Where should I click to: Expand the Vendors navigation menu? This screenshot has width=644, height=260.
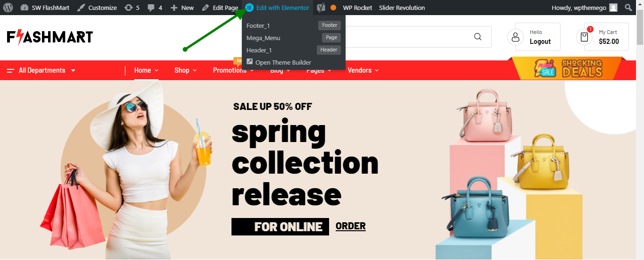363,70
